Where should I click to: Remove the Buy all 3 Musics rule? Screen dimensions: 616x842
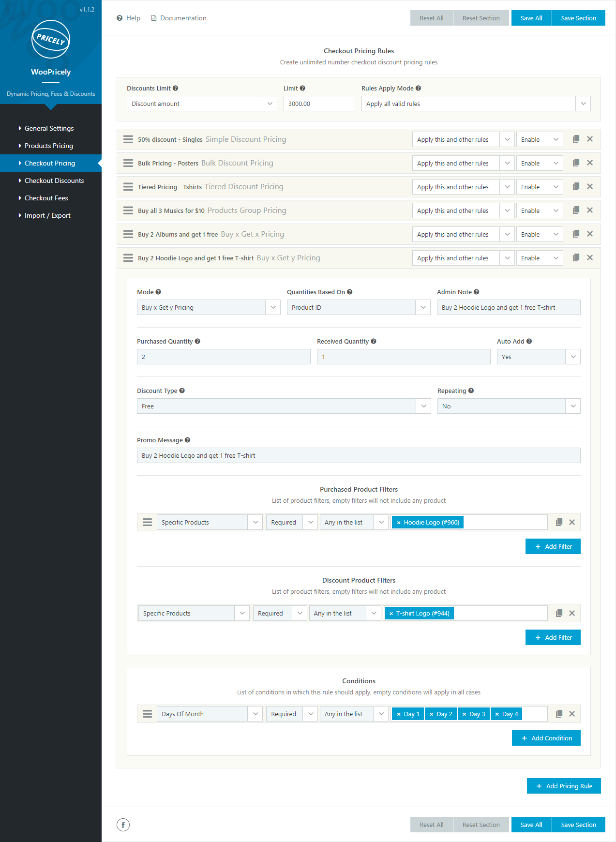[590, 210]
